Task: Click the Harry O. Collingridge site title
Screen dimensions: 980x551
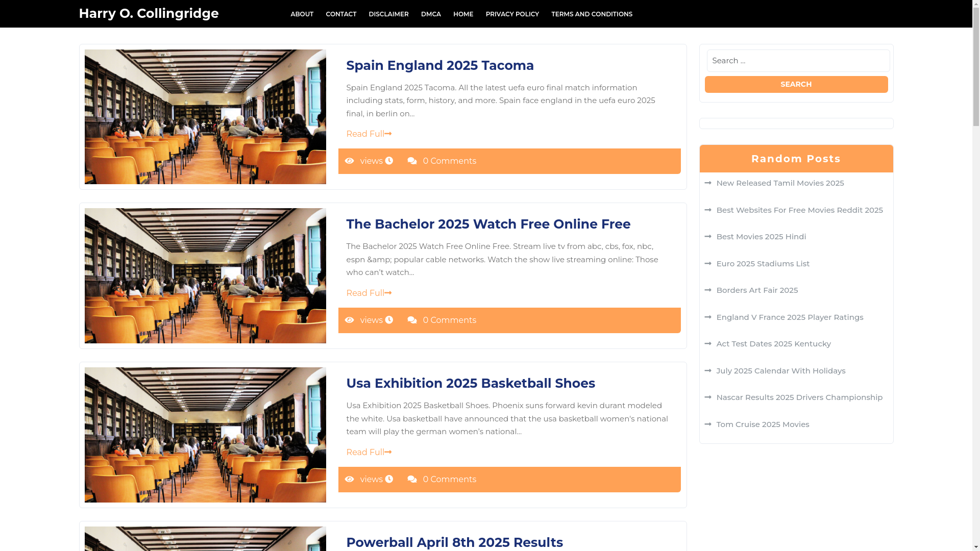Action: [x=149, y=13]
